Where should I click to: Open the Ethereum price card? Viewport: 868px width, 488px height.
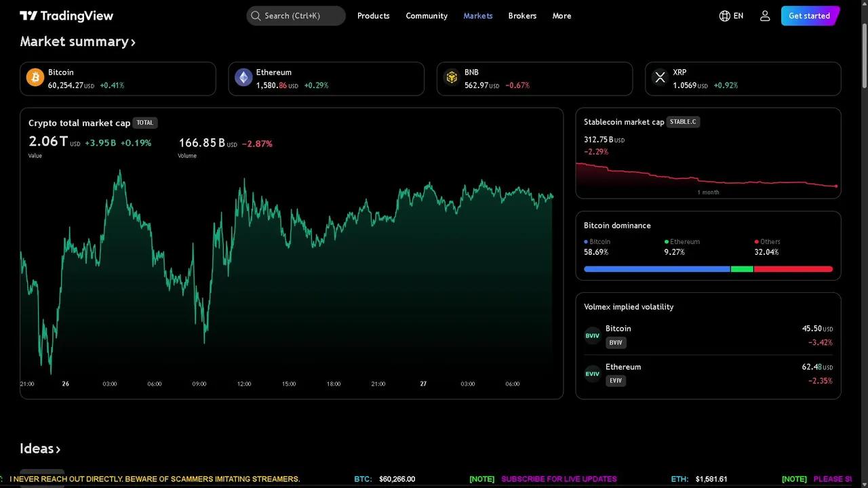click(326, 79)
